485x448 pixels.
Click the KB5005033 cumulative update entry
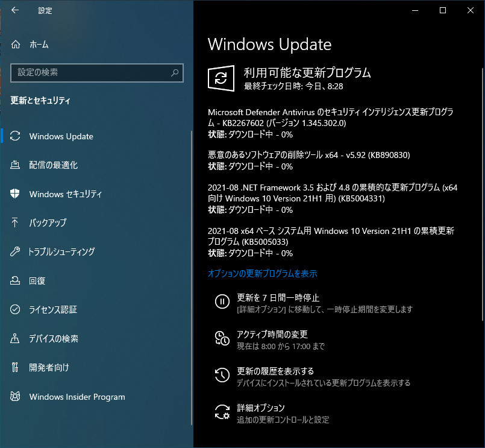[x=331, y=242]
